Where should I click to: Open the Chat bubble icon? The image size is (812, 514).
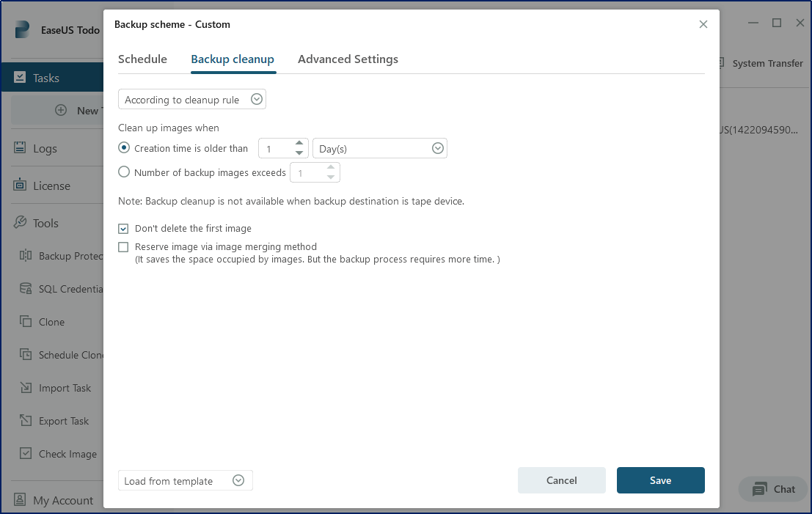click(x=760, y=489)
